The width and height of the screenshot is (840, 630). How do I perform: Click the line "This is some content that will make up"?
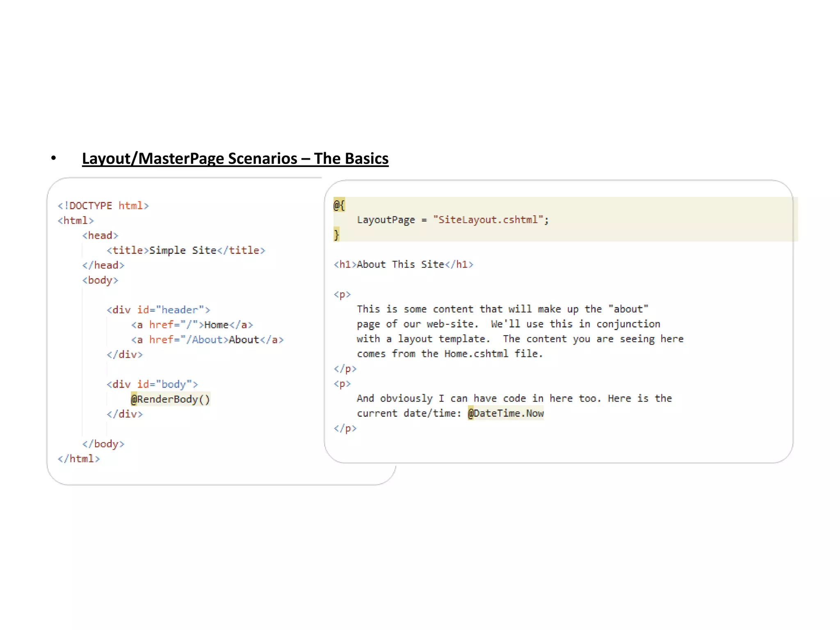click(x=502, y=309)
